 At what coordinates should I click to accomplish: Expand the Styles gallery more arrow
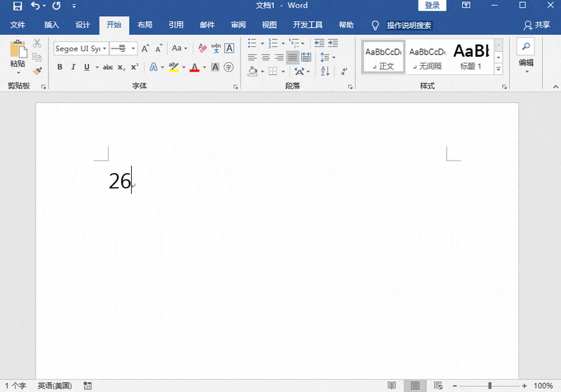click(x=499, y=69)
